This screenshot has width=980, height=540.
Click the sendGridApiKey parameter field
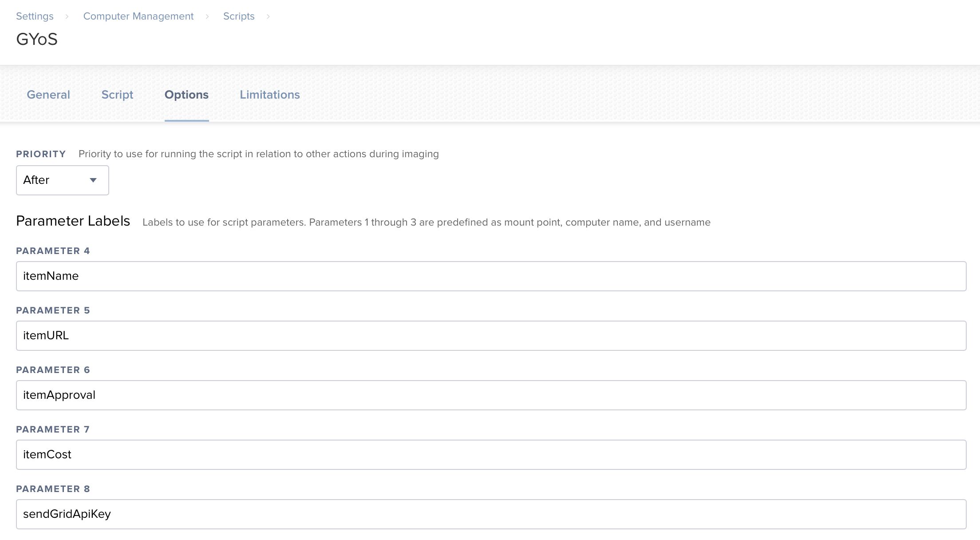pos(491,514)
